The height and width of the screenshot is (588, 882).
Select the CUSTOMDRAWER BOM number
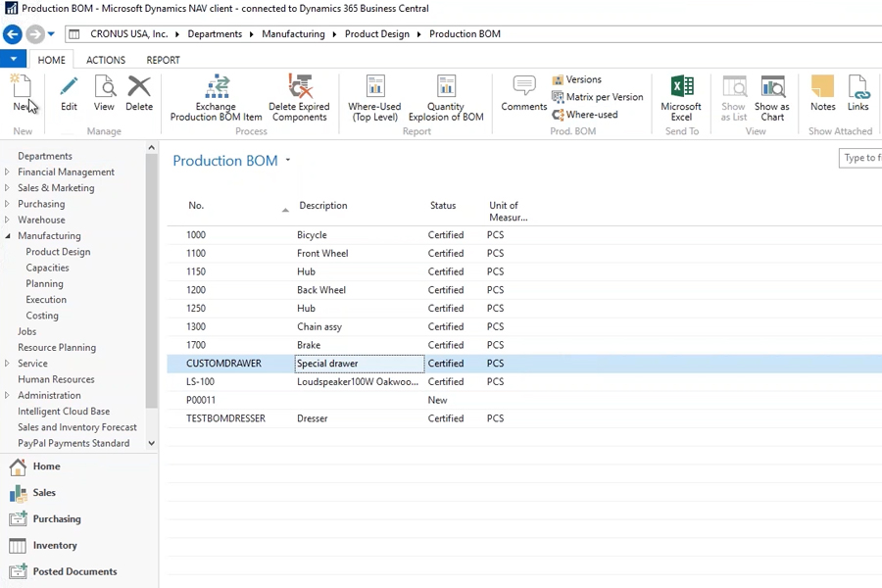tap(223, 363)
